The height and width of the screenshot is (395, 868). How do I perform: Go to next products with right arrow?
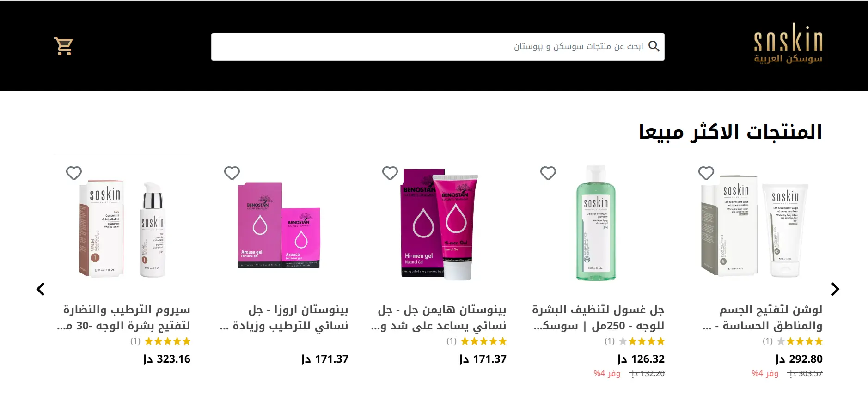(835, 289)
